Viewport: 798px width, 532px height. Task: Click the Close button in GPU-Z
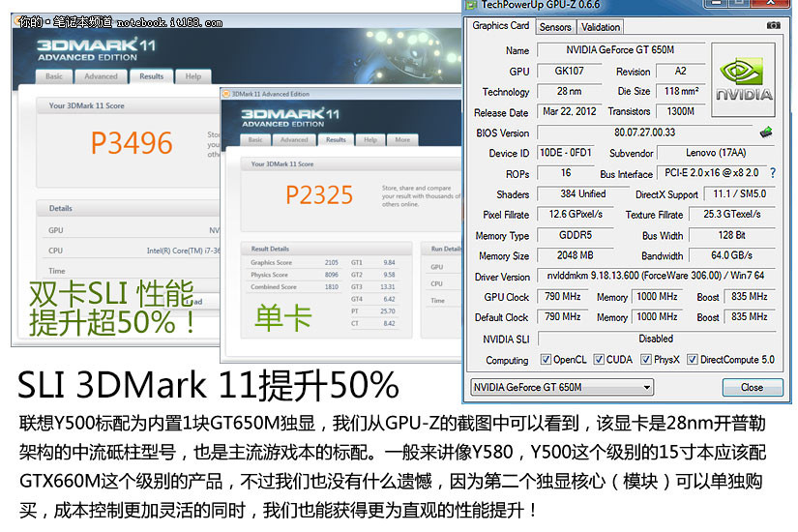tap(752, 387)
